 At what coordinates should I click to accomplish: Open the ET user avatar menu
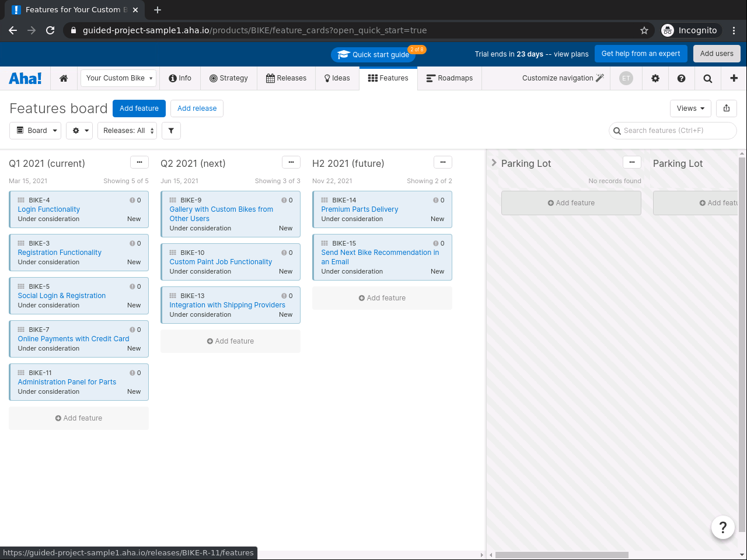pos(626,78)
